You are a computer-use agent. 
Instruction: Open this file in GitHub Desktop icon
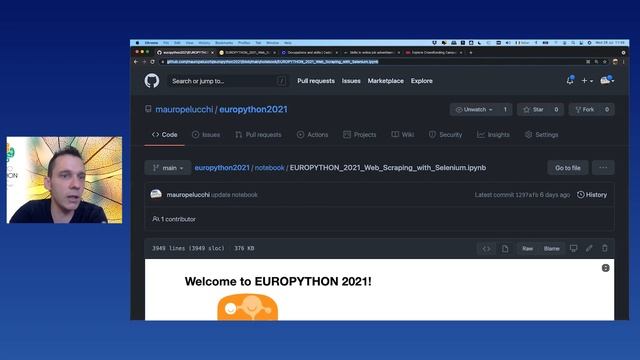tap(573, 248)
